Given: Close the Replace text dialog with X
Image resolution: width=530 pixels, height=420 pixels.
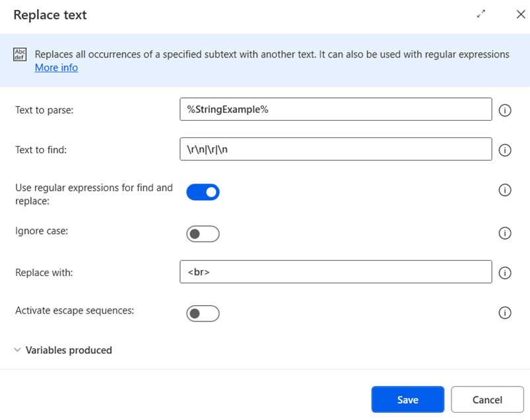Looking at the screenshot, I should 520,14.
